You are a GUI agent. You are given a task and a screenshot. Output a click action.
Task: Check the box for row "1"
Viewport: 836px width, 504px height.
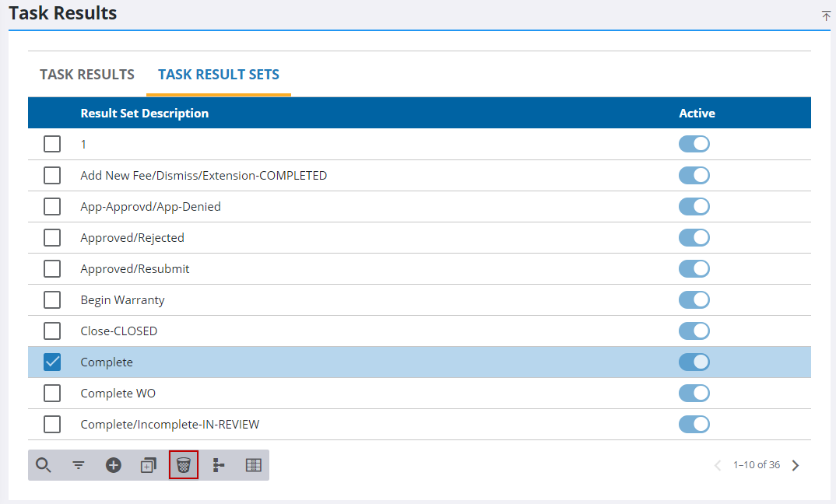coord(51,144)
